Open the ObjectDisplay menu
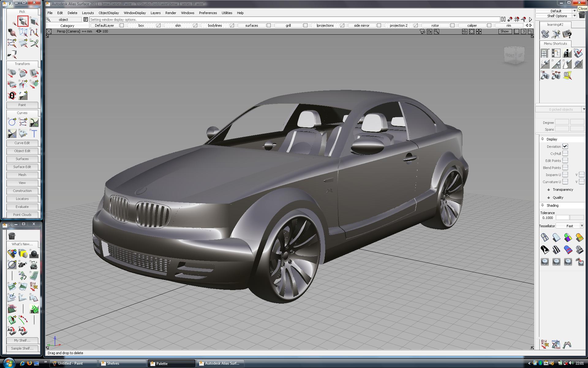 [108, 13]
